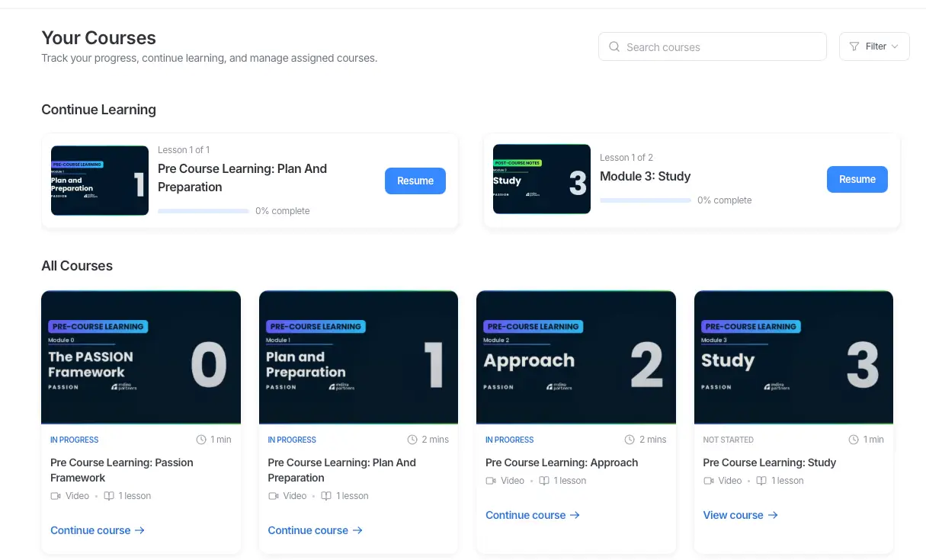Open the Filter dropdown
The image size is (926, 560).
pos(874,46)
